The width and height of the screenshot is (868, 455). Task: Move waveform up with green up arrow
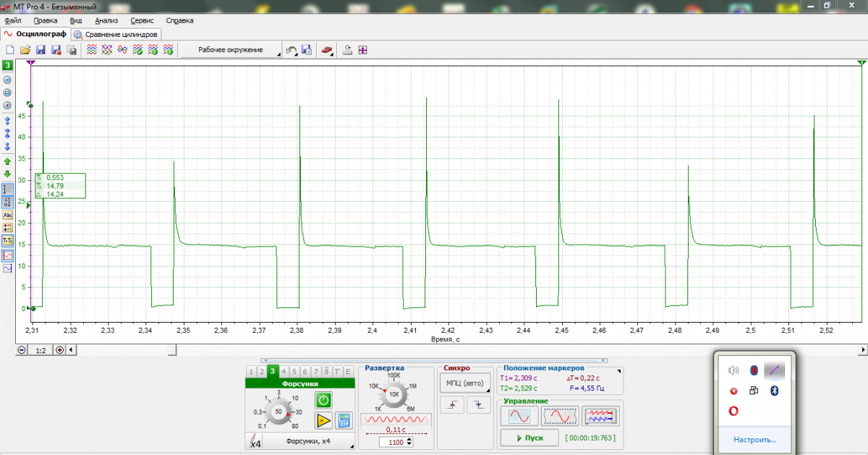coord(7,161)
